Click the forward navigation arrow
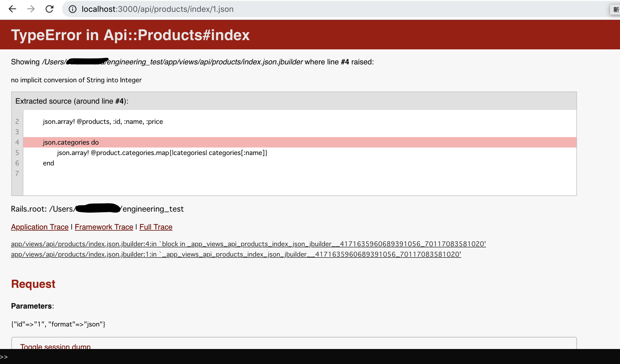The height and width of the screenshot is (364, 620). [31, 9]
